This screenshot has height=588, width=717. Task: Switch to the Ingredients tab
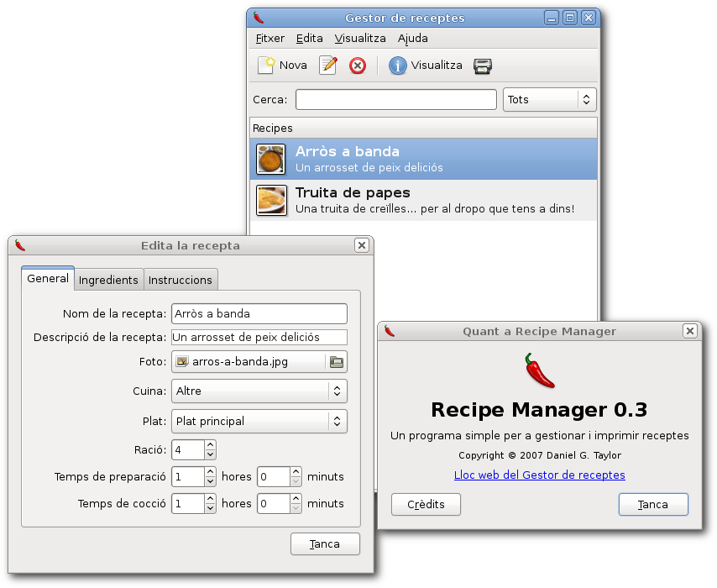(108, 280)
